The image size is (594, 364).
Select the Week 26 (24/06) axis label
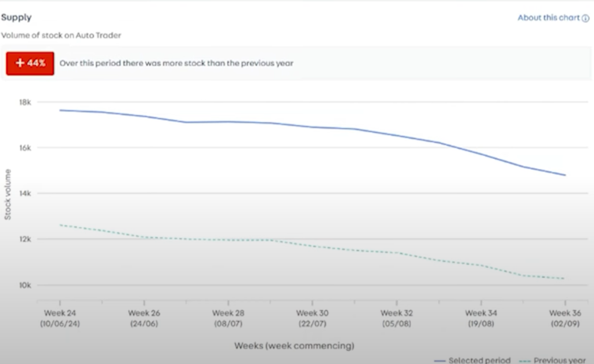(x=144, y=318)
